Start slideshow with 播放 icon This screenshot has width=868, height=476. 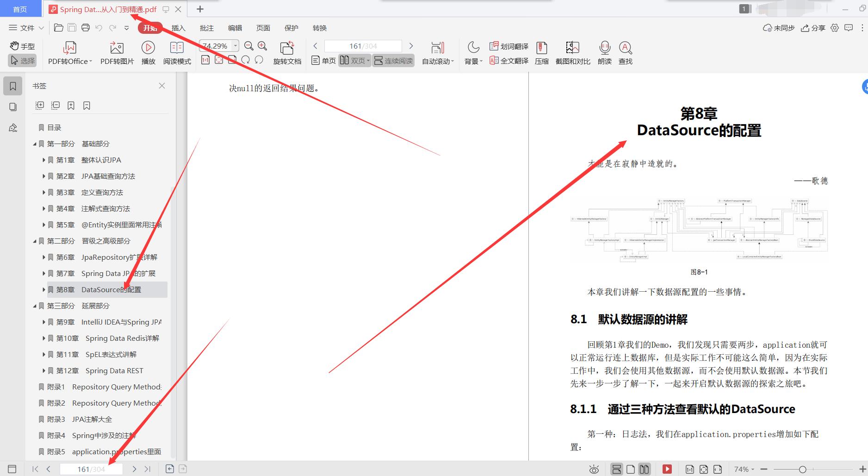(148, 48)
